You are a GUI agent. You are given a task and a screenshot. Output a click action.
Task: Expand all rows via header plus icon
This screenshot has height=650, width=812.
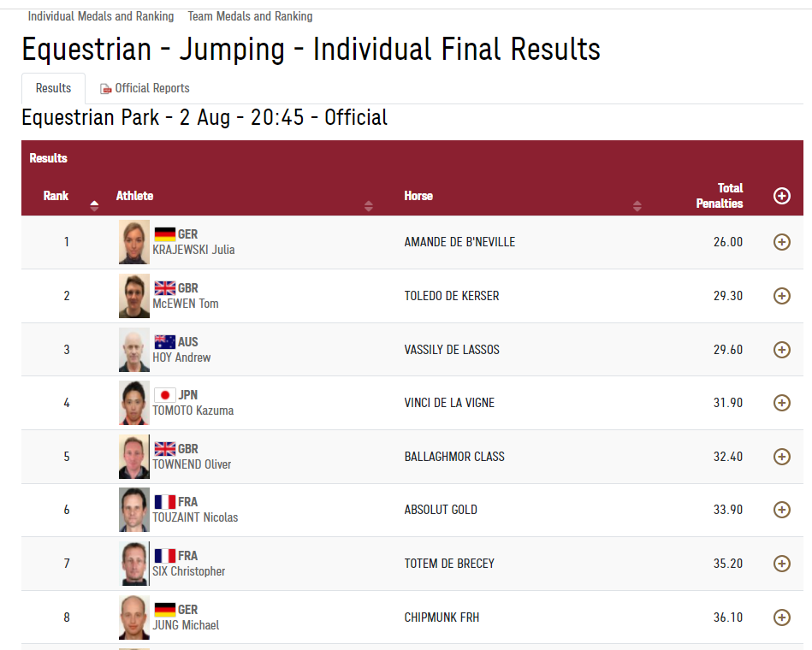click(x=781, y=196)
